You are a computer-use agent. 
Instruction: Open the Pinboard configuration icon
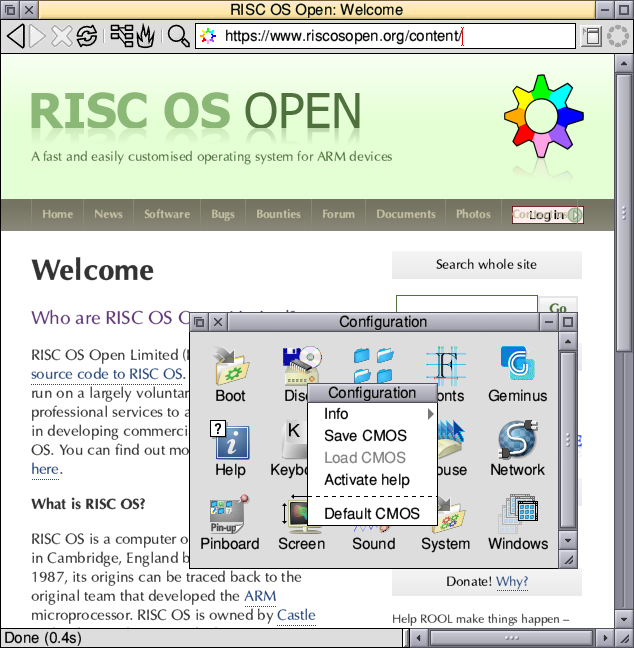pyautogui.click(x=230, y=523)
